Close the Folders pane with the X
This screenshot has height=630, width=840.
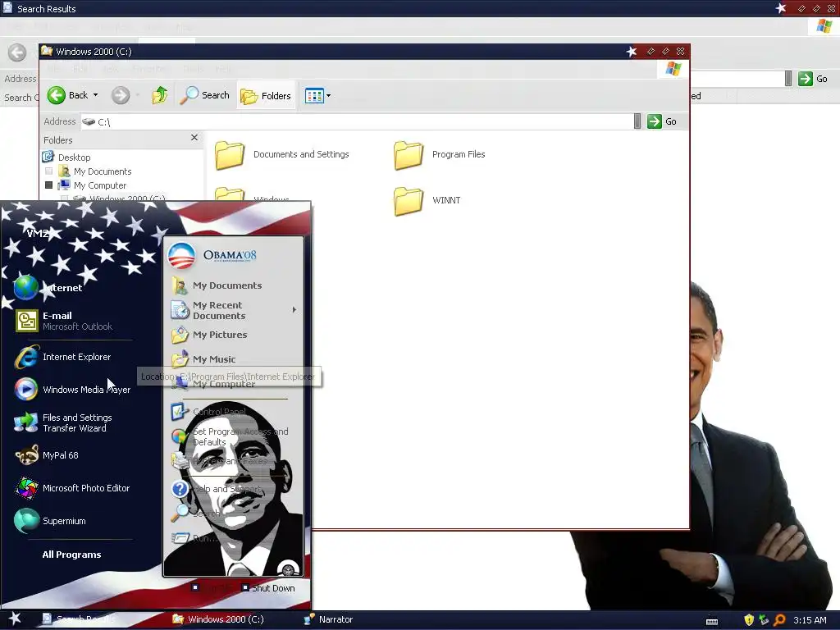pos(194,138)
